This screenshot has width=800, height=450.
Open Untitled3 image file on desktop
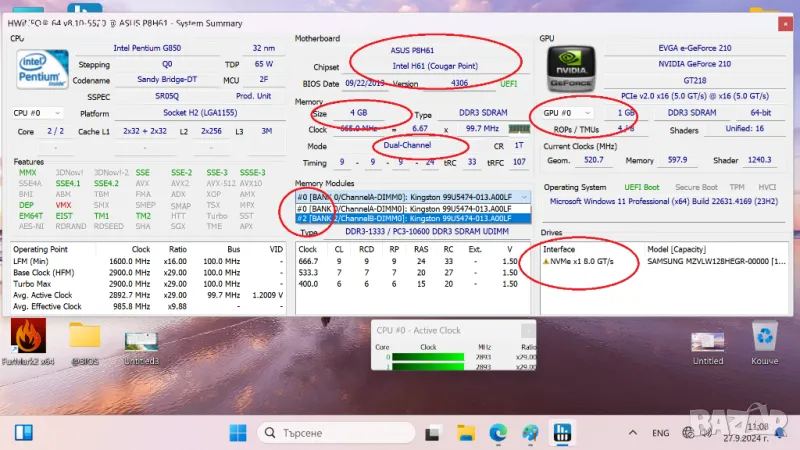pos(141,340)
